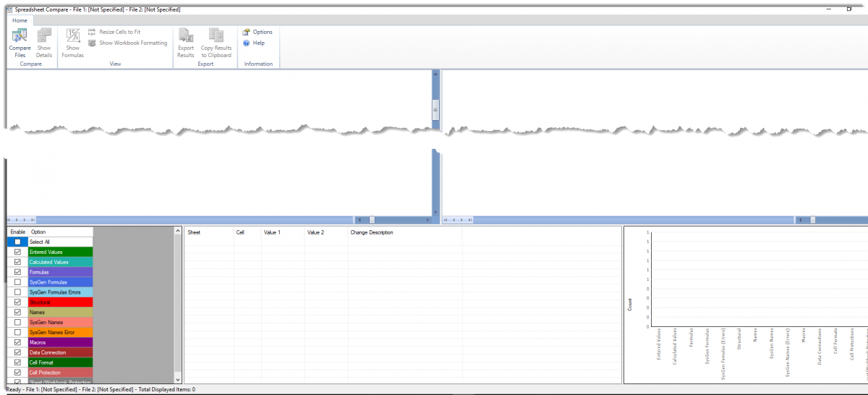This screenshot has width=868, height=395.
Task: Tick the Select All checkbox
Action: point(17,242)
